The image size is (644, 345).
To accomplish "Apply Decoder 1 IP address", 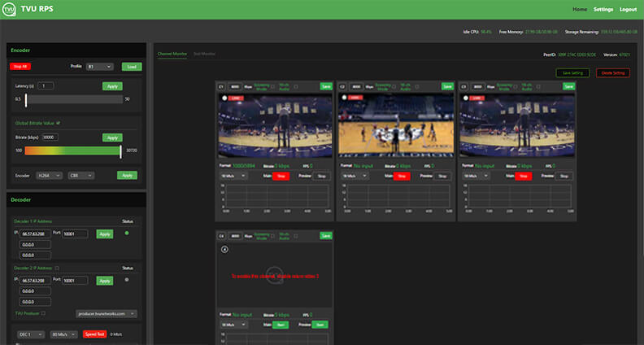I will pos(105,234).
